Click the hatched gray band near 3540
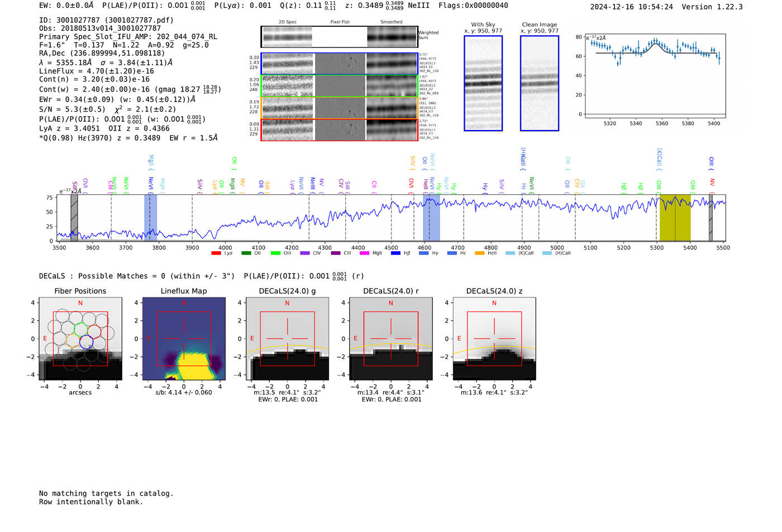The height and width of the screenshot is (532, 782). [x=74, y=218]
